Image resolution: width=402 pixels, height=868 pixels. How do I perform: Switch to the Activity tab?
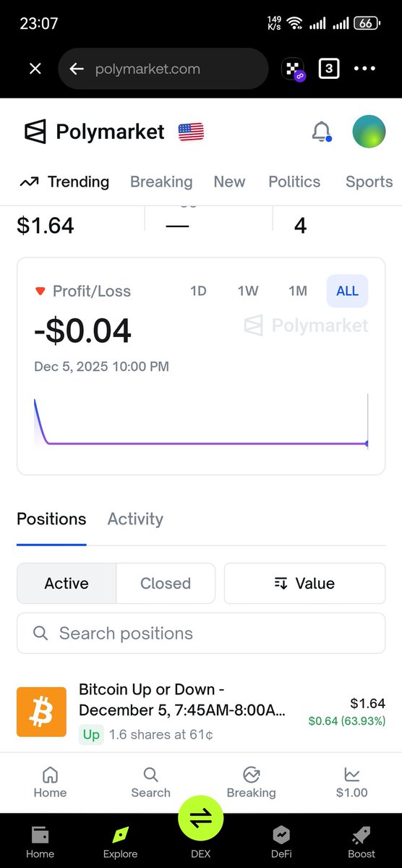tap(135, 519)
